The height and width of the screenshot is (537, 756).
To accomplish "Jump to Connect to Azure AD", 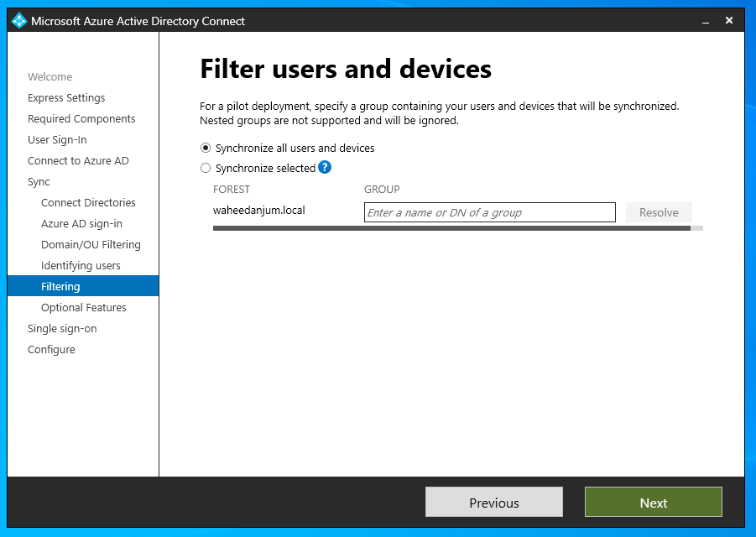I will click(78, 160).
